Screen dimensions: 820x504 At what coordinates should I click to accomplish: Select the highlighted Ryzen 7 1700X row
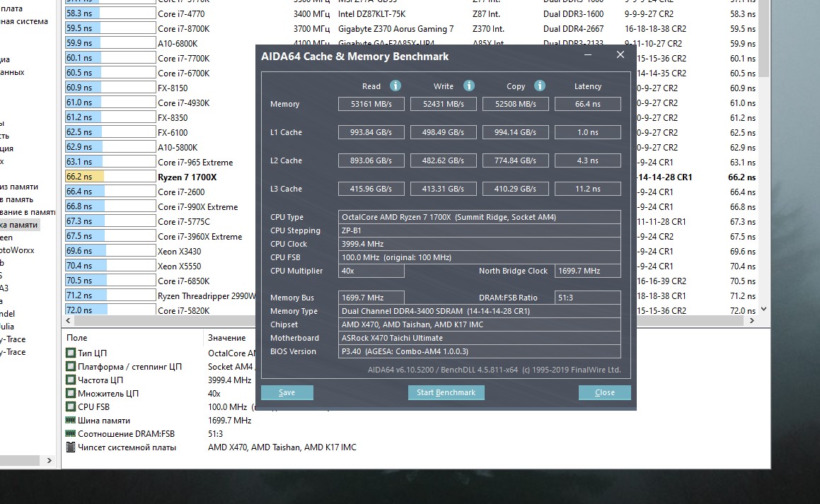(187, 177)
